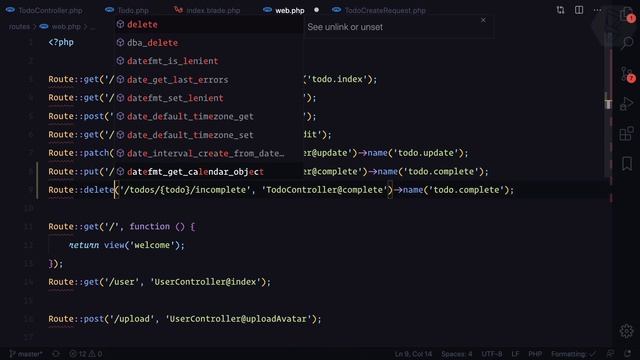
Task: Click 'todo.update' route name string
Action: pos(425,153)
